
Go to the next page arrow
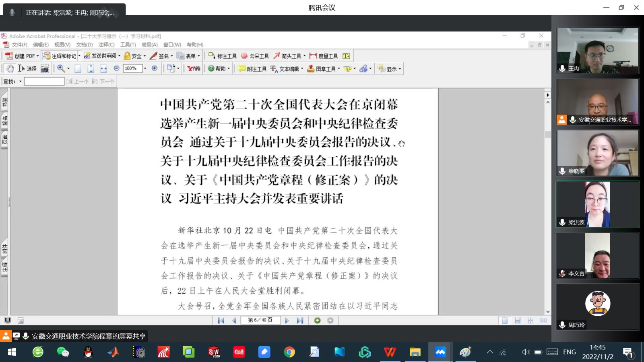point(287,321)
